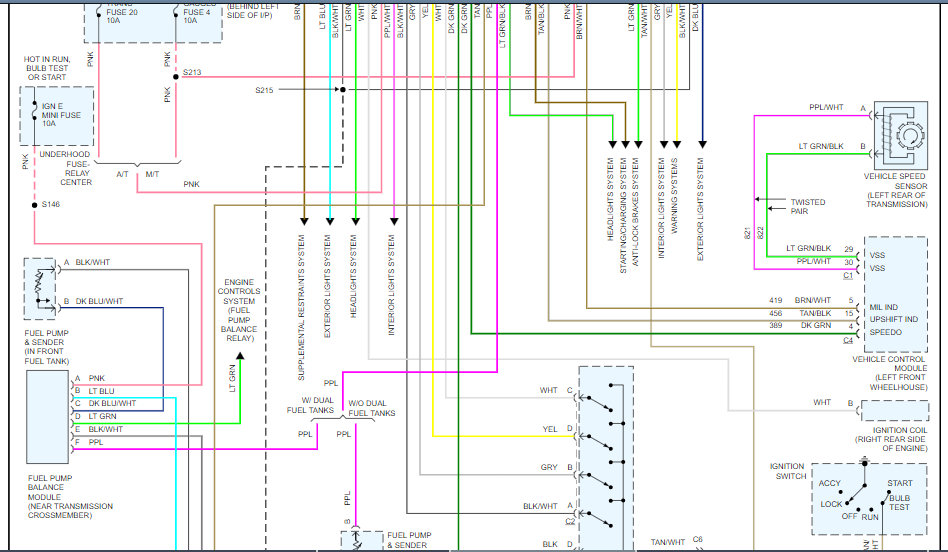Click the ignition switch rotary contact symbol
The height and width of the screenshot is (552, 948).
tap(863, 493)
